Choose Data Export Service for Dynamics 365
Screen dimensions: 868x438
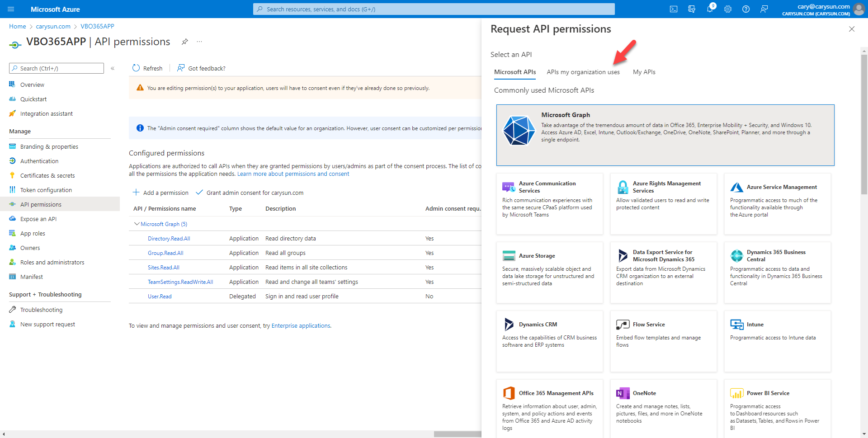(x=664, y=273)
